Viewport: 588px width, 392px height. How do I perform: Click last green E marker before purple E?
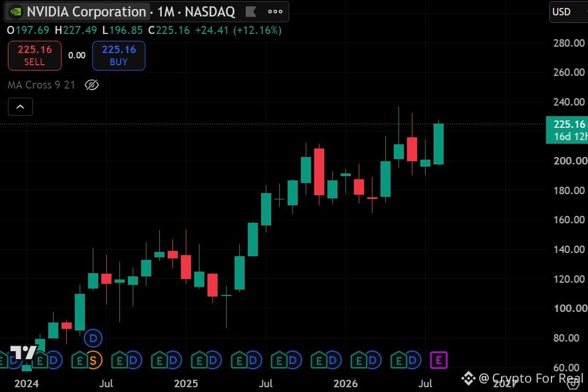pos(398,361)
